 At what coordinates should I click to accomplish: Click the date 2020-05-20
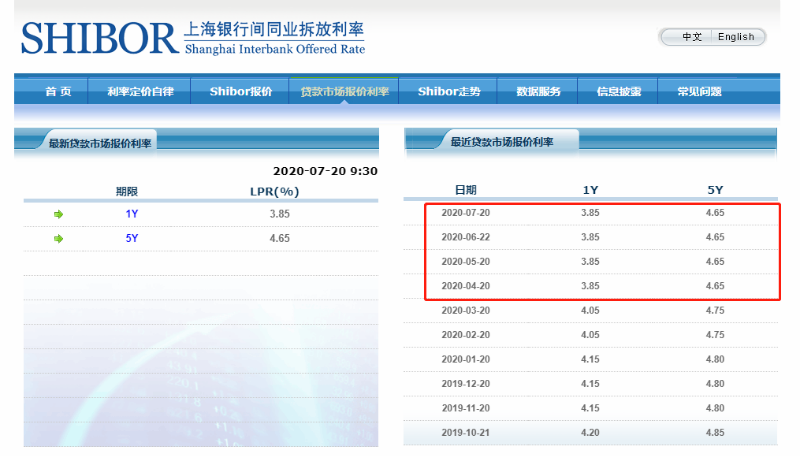pyautogui.click(x=465, y=262)
